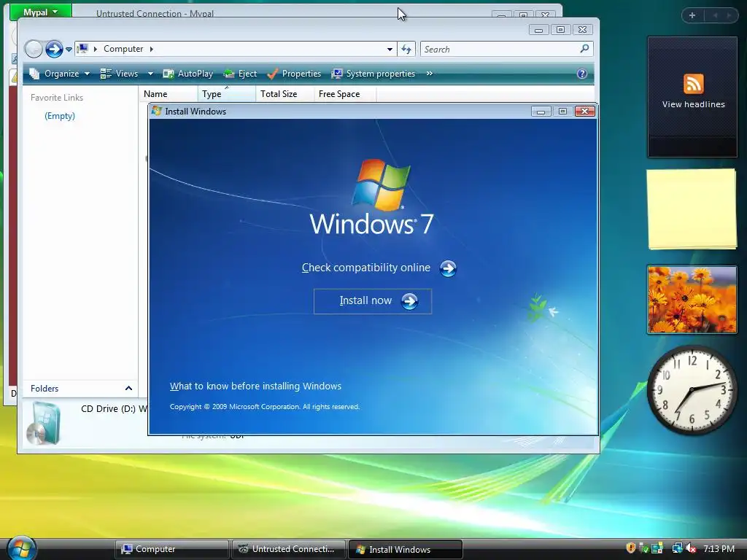Maximize the Install Windows dialog

562,112
